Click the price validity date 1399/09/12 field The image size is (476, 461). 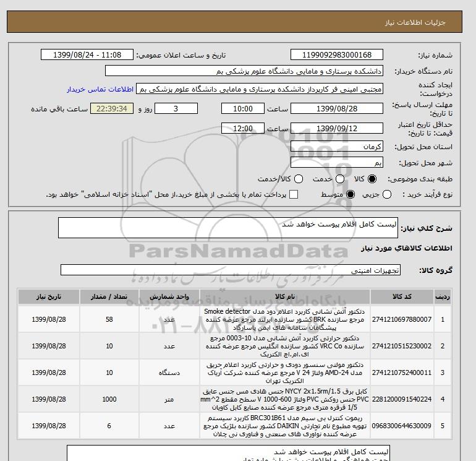[337, 128]
